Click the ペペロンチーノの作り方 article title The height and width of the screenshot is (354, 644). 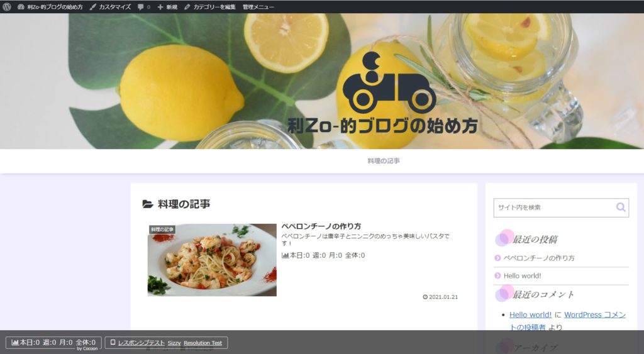(321, 226)
